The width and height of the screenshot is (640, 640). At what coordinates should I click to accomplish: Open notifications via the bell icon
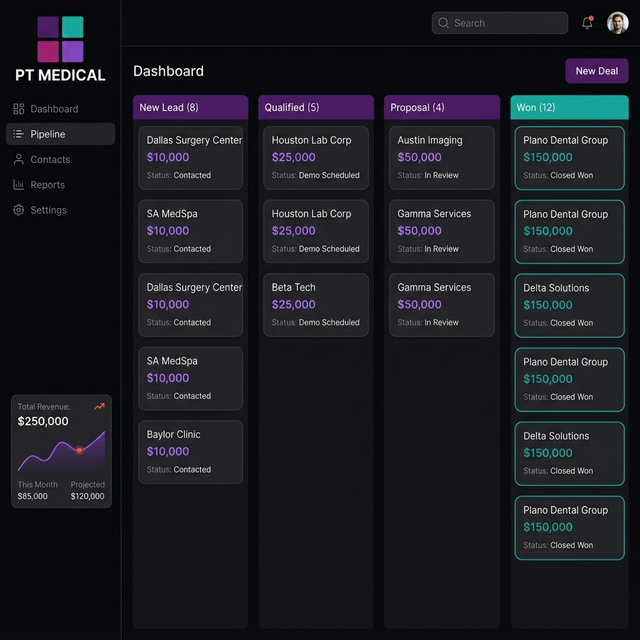pos(587,23)
